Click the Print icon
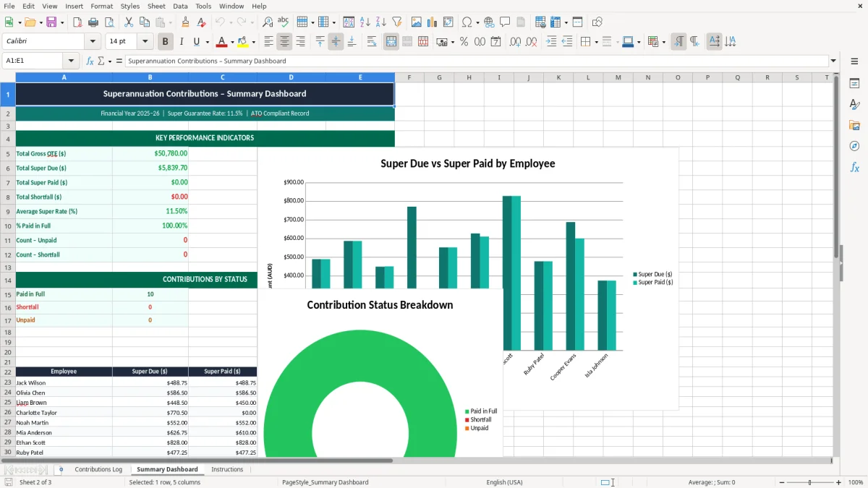This screenshot has width=868, height=488. point(93,22)
